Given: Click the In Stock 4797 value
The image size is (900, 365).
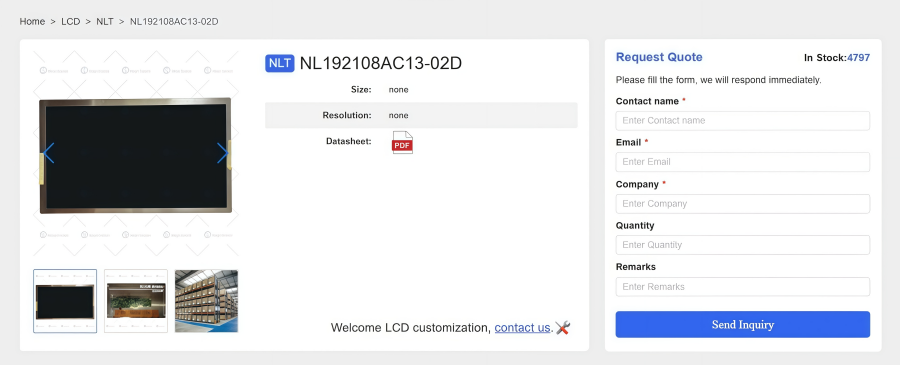Looking at the screenshot, I should (x=859, y=57).
